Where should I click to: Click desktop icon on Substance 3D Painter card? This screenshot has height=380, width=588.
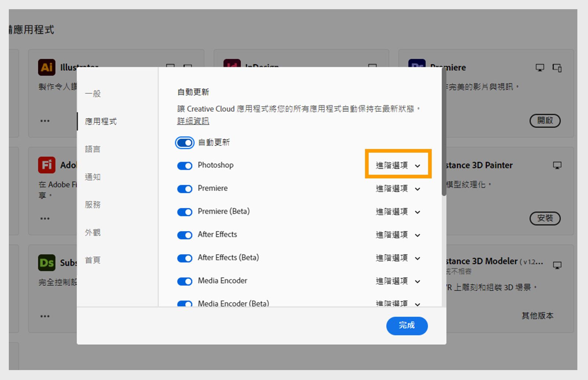557,166
